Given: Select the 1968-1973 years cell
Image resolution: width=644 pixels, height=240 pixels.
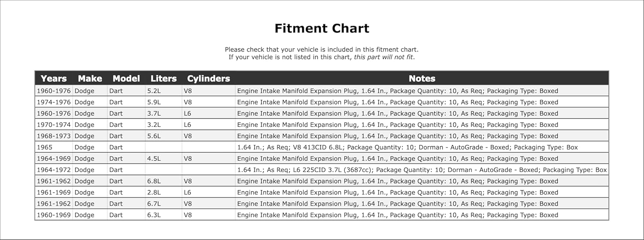Looking at the screenshot, I should click(54, 136).
